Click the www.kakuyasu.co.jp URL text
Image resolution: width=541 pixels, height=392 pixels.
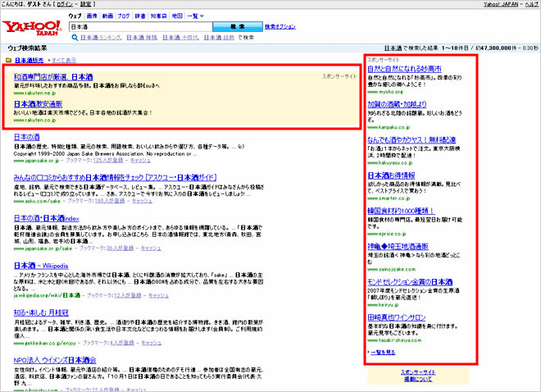(x=390, y=163)
